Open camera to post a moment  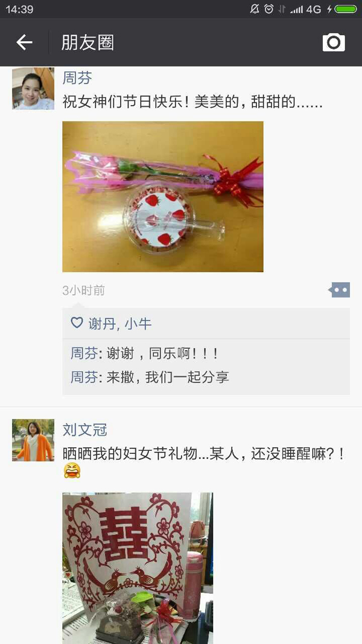334,42
